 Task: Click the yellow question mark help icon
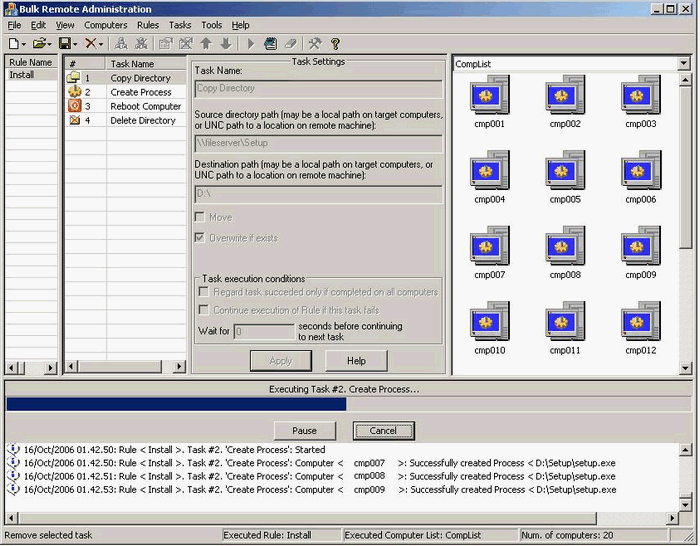(x=335, y=44)
